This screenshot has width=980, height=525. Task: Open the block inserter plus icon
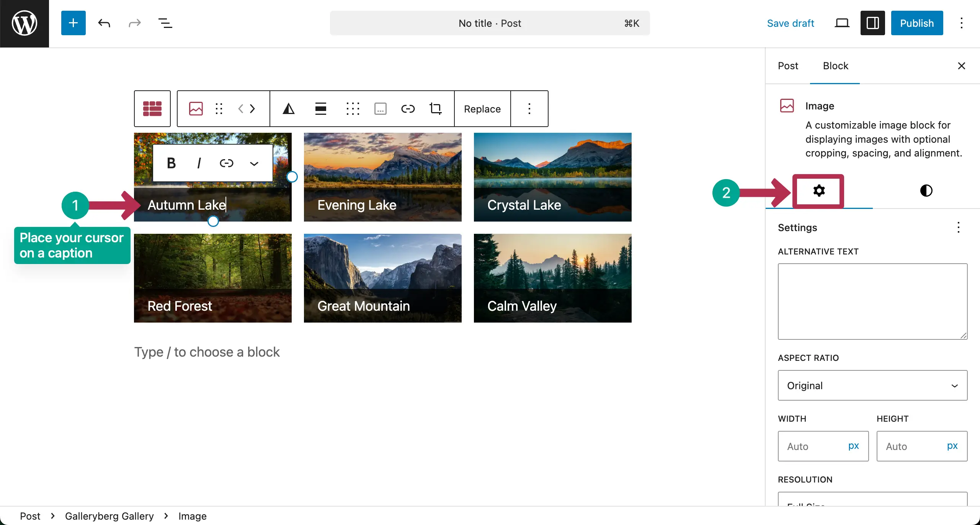[x=73, y=23]
